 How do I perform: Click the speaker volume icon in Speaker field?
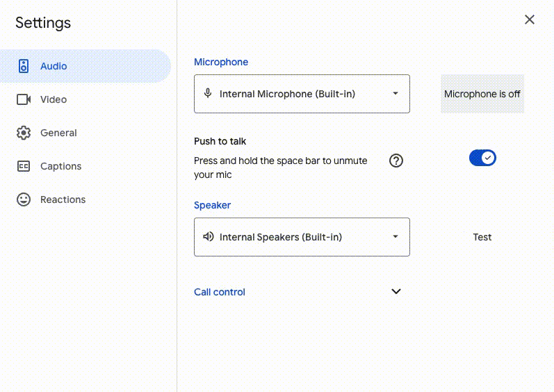(208, 237)
